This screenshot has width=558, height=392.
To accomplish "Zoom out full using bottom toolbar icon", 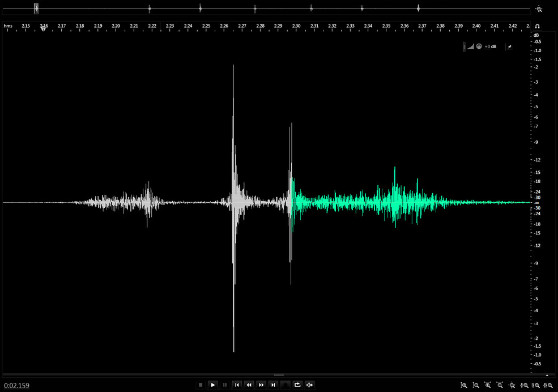I will coord(512,385).
